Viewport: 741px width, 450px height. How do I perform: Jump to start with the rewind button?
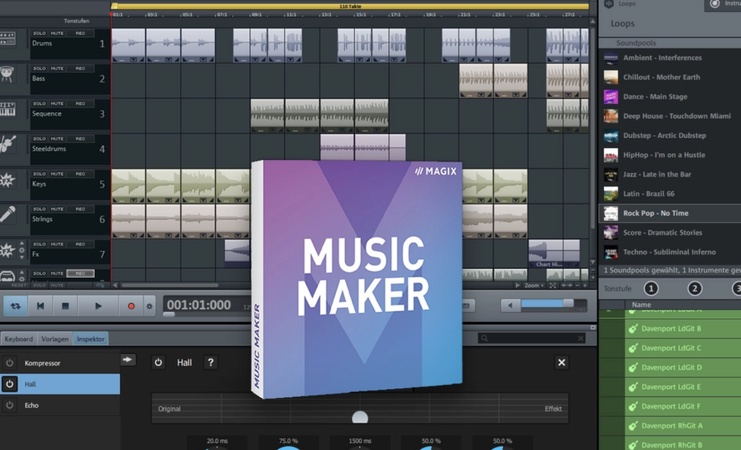tap(40, 306)
